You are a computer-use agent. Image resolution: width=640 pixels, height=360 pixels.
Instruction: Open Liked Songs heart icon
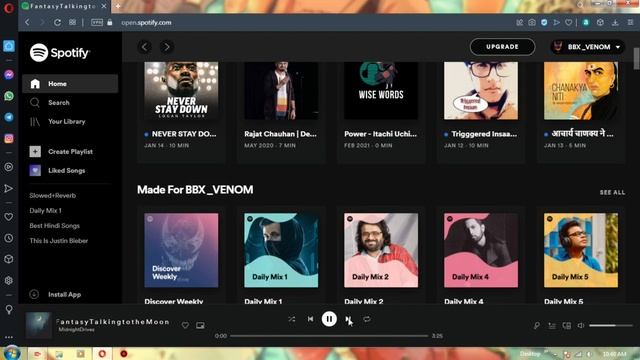coord(35,170)
